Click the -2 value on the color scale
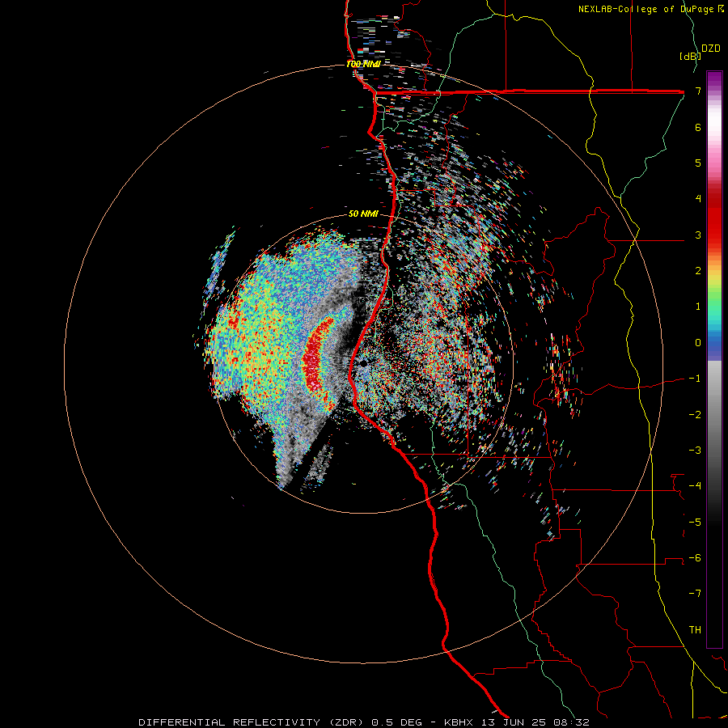The height and width of the screenshot is (728, 728). click(695, 415)
